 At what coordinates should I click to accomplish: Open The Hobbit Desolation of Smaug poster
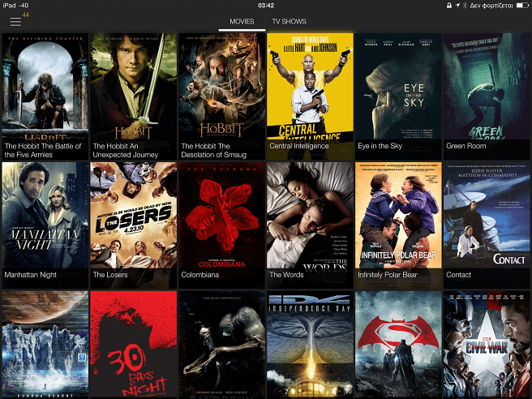pos(222,97)
